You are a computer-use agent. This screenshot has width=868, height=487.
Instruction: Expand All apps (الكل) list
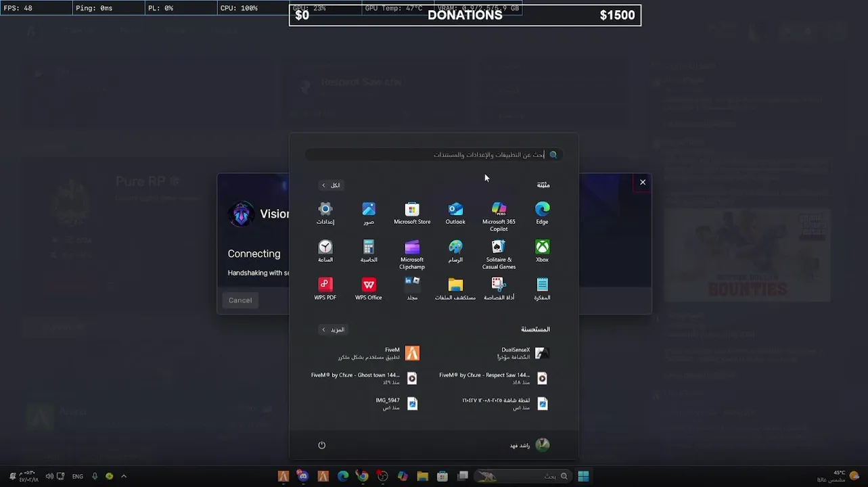pos(332,185)
